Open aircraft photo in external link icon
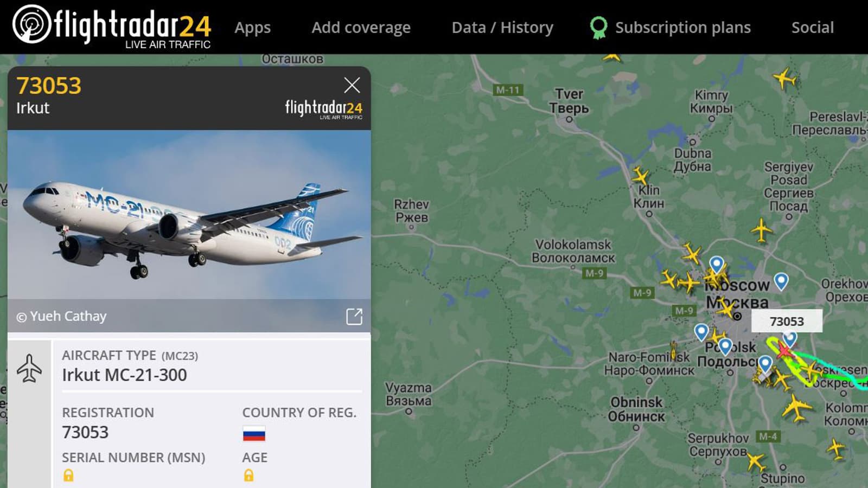The height and width of the screenshot is (488, 868). pyautogui.click(x=354, y=317)
